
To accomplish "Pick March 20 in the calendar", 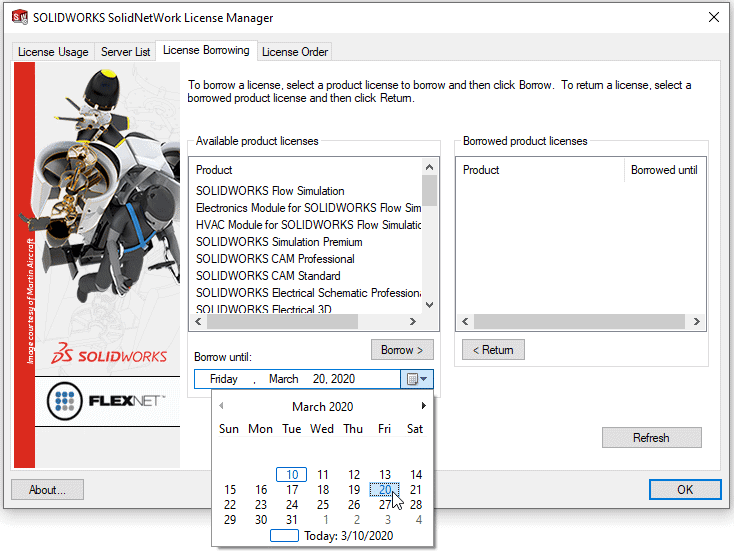I will tap(385, 490).
